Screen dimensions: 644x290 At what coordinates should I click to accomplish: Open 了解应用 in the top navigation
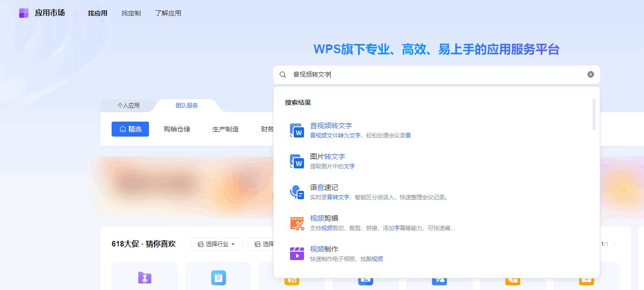168,13
